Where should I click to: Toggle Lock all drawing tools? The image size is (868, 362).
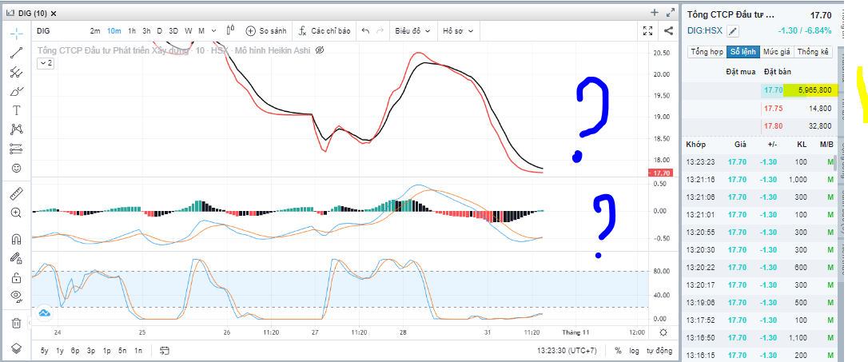point(16,277)
